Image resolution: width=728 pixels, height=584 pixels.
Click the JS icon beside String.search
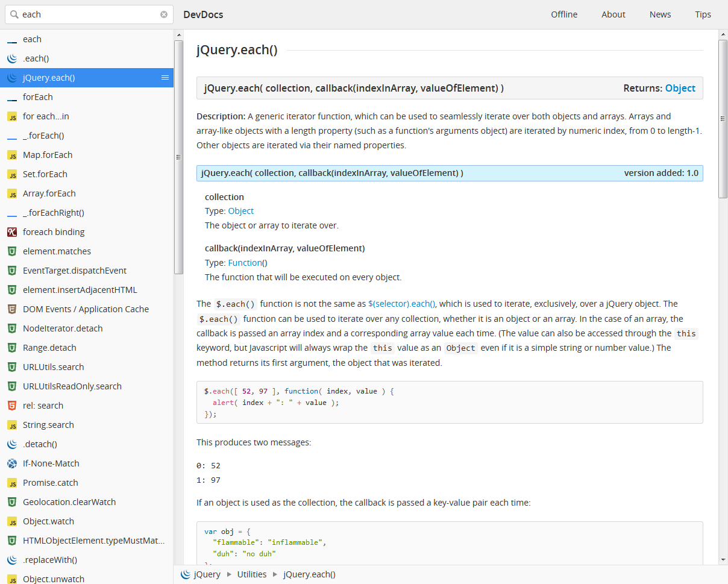point(12,425)
